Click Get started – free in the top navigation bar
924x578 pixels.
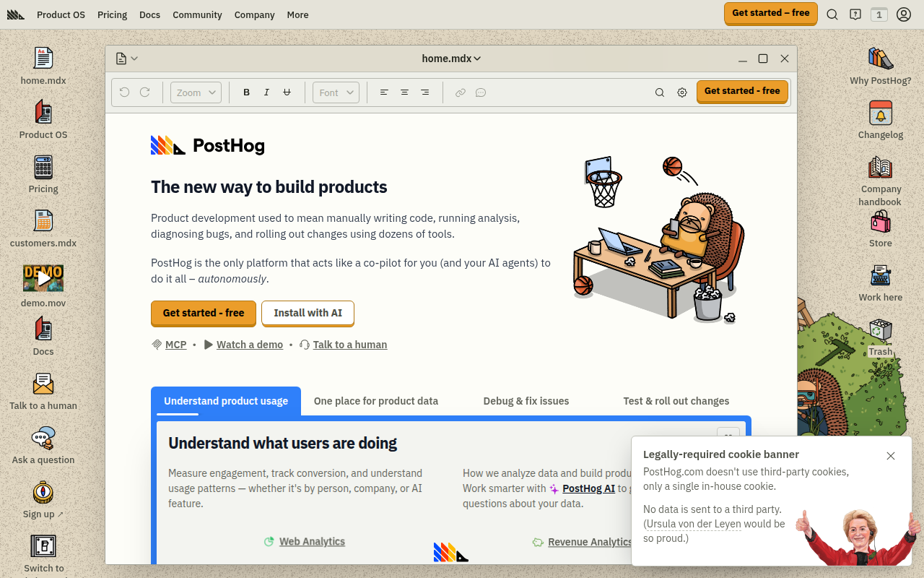click(771, 13)
